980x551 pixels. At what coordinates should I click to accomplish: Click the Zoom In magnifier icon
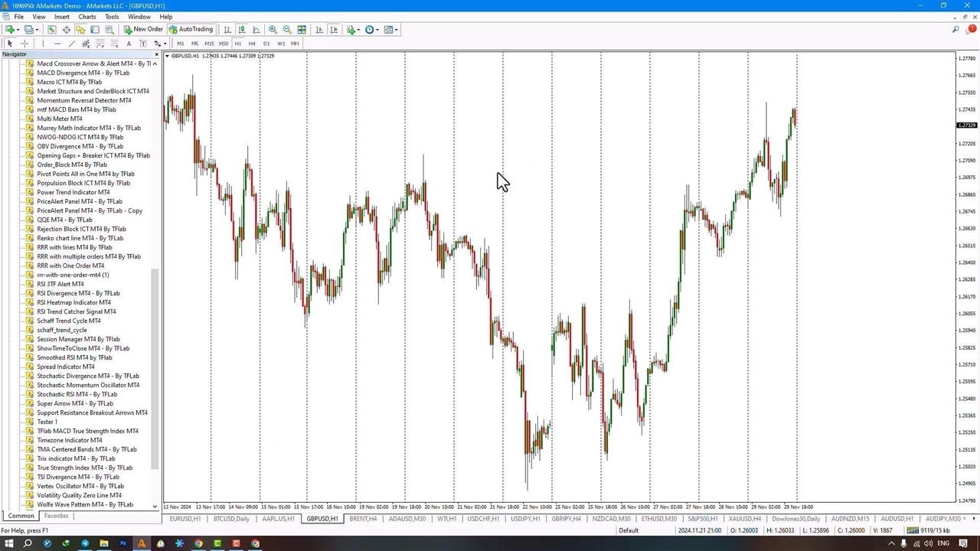point(273,29)
